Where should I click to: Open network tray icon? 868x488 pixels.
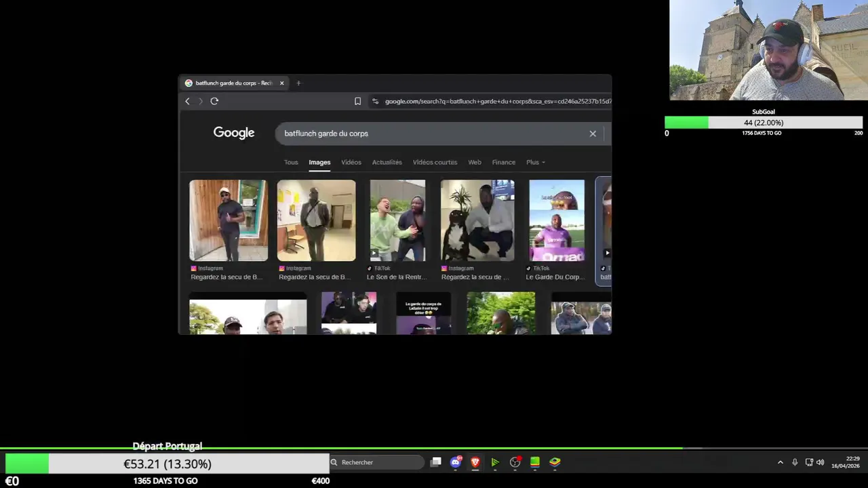tap(809, 462)
